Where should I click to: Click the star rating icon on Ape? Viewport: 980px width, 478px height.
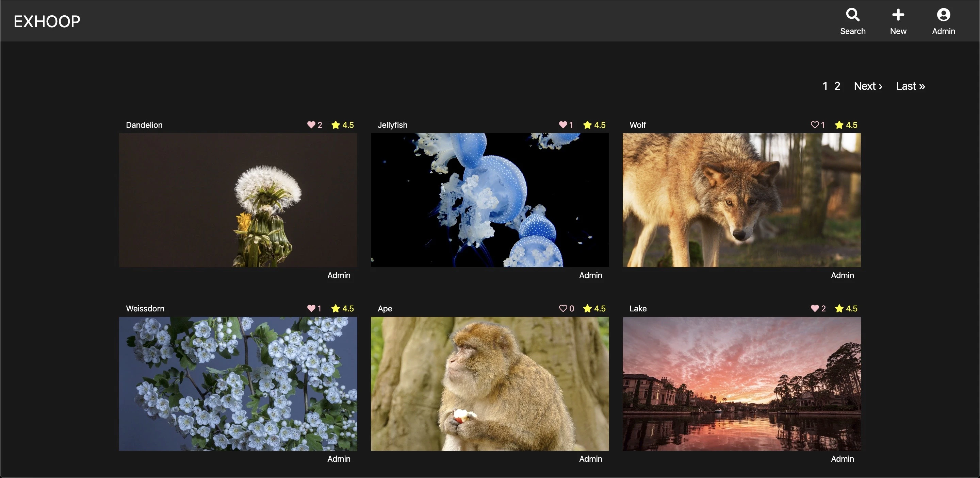point(587,308)
